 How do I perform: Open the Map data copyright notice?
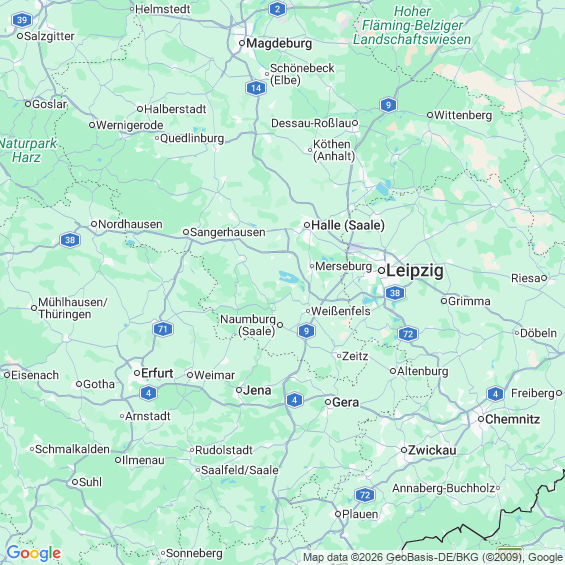coord(433,557)
